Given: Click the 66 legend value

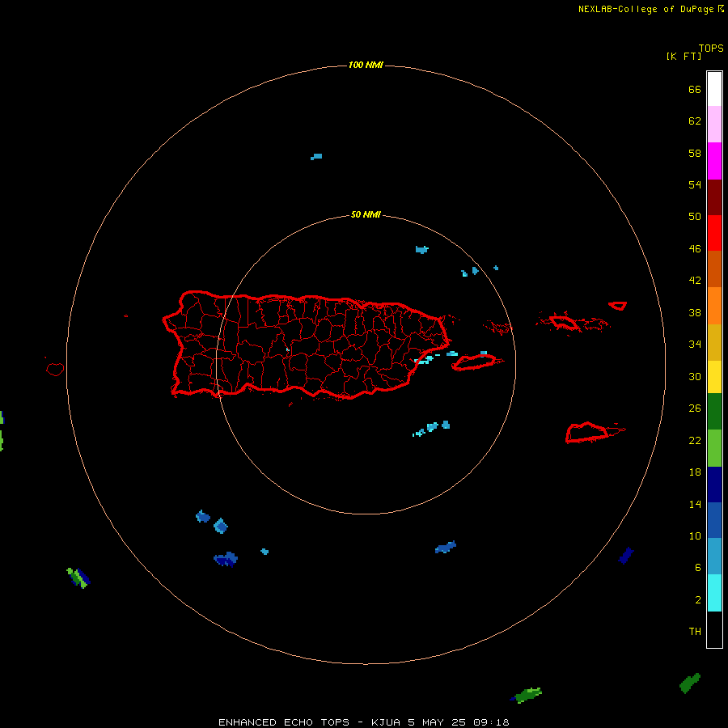Looking at the screenshot, I should click(695, 90).
